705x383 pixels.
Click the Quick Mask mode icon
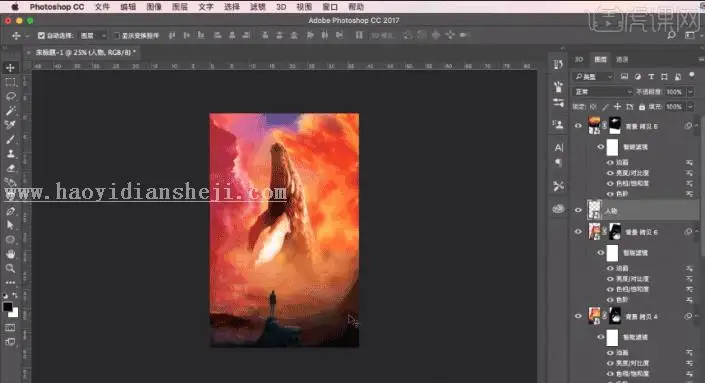pyautogui.click(x=10, y=328)
